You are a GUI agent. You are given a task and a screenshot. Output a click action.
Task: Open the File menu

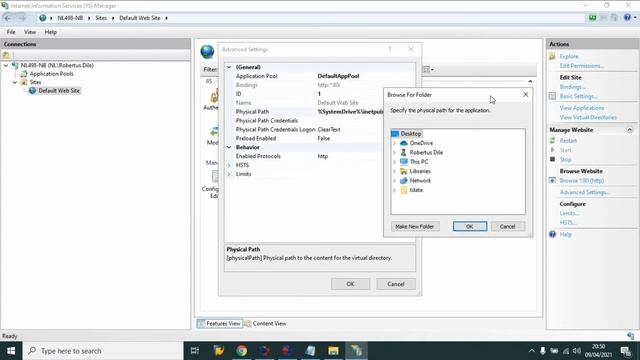(x=11, y=32)
